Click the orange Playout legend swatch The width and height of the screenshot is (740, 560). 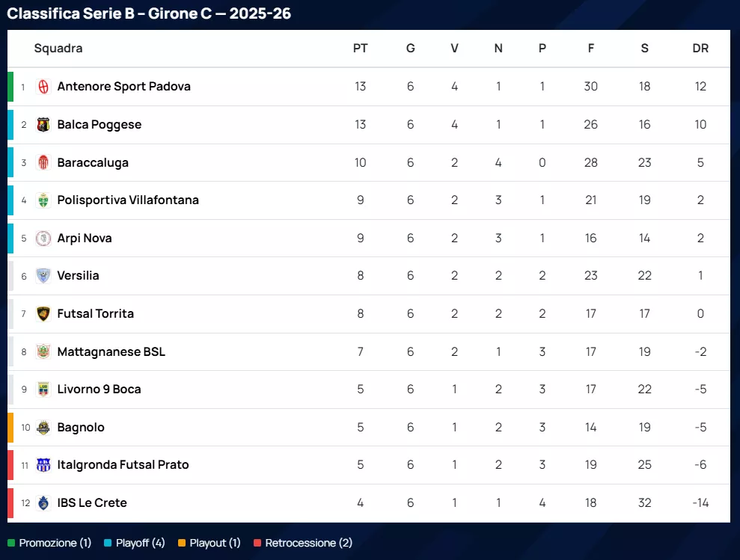coord(182,544)
